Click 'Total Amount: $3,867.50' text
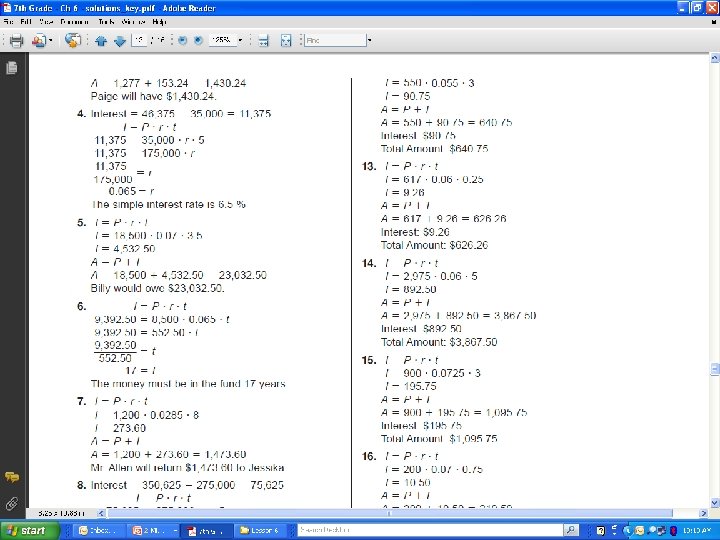This screenshot has width=720, height=540. (439, 342)
